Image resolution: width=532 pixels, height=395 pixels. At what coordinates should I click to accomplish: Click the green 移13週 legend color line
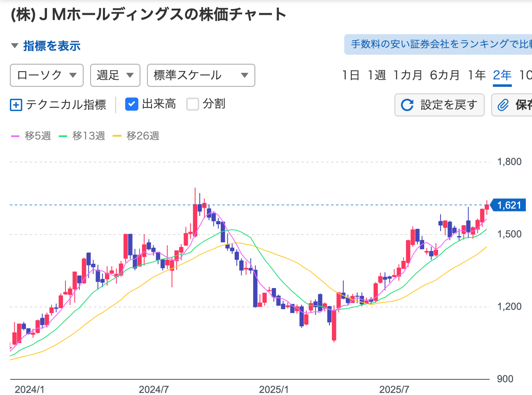tap(63, 136)
